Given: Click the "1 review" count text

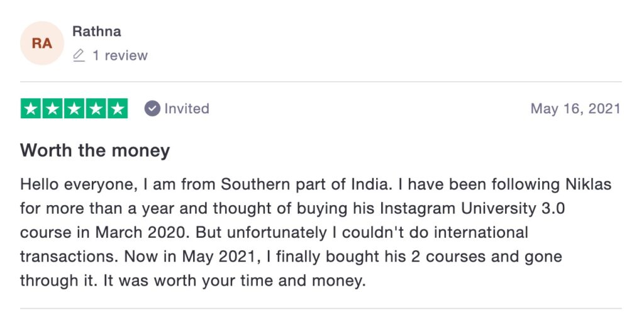Looking at the screenshot, I should pos(119,56).
